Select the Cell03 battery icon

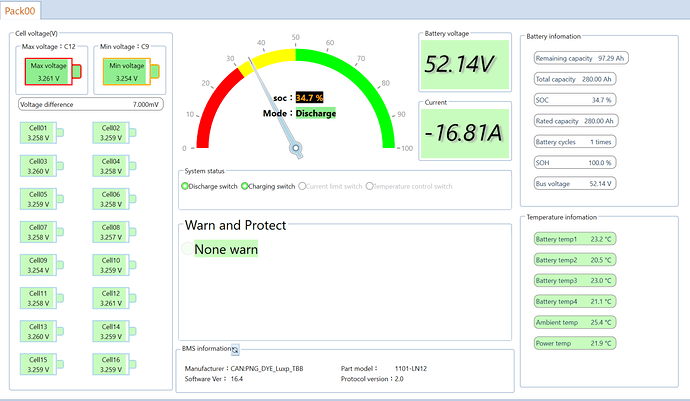[42, 166]
